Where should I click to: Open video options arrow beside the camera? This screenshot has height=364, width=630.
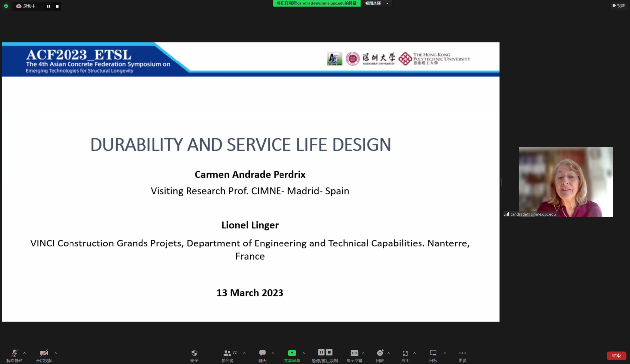[x=56, y=353]
